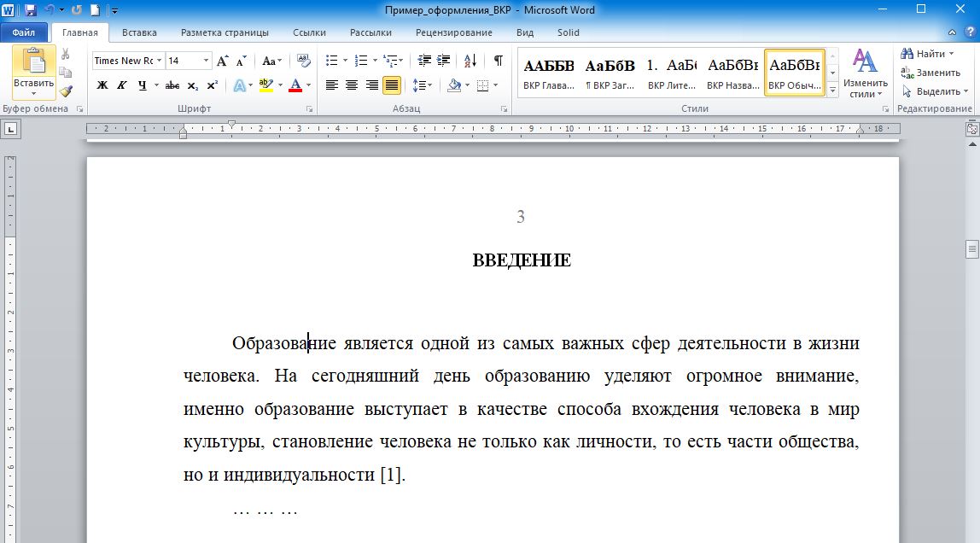Click the Strikethrough abc icon
The height and width of the screenshot is (543, 980).
(x=172, y=85)
